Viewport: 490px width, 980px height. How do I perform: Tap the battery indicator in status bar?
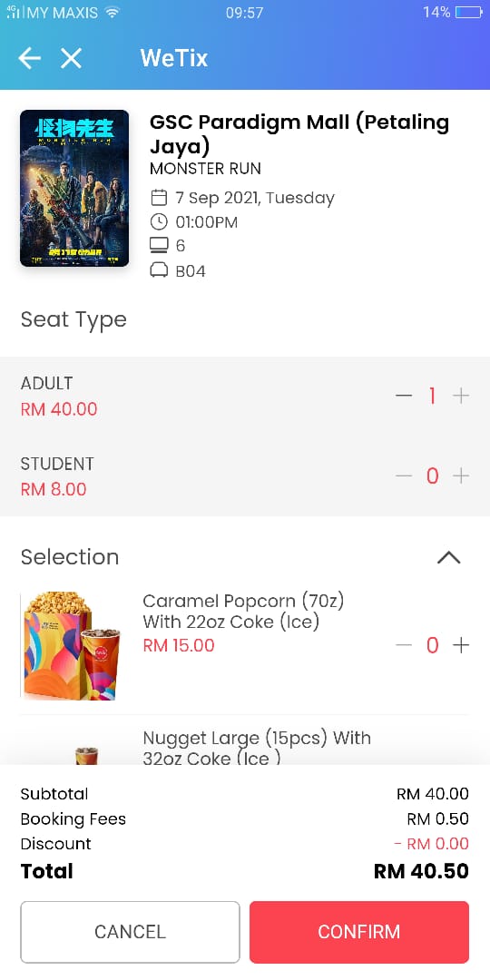coord(469,13)
